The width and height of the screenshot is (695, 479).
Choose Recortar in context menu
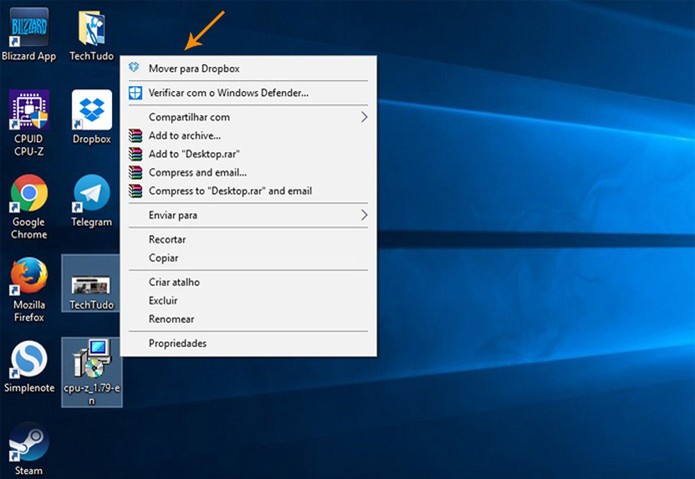point(248,239)
